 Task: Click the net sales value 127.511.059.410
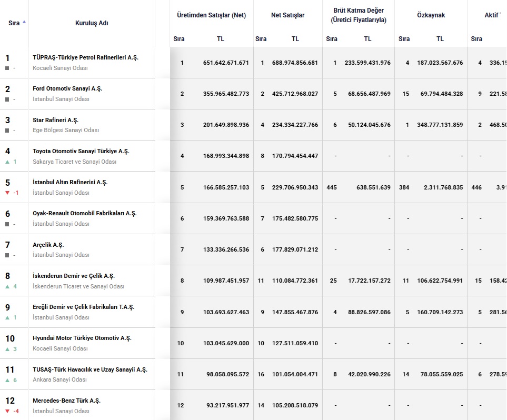pyautogui.click(x=295, y=343)
